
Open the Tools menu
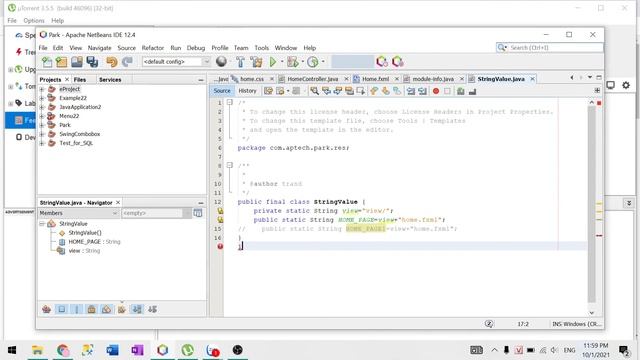(262, 48)
